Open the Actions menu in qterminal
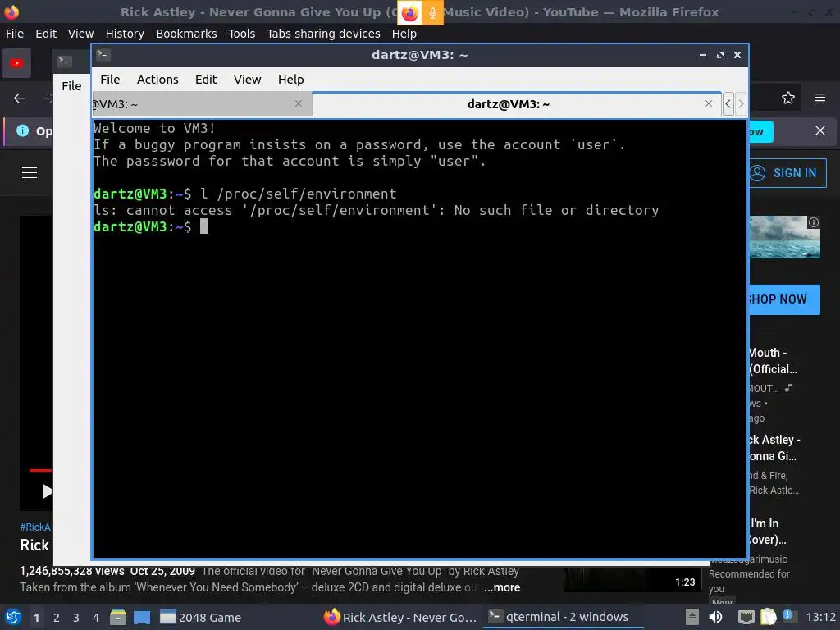This screenshot has height=630, width=840. pos(157,80)
